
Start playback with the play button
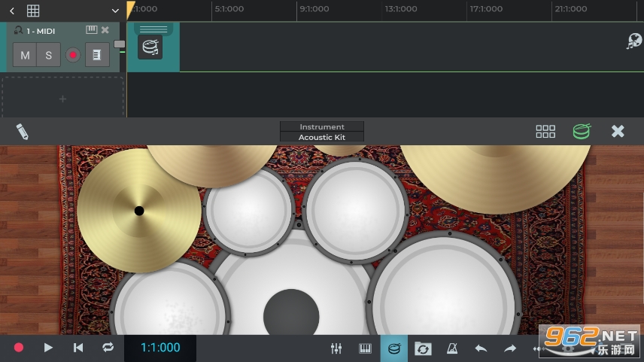(48, 348)
